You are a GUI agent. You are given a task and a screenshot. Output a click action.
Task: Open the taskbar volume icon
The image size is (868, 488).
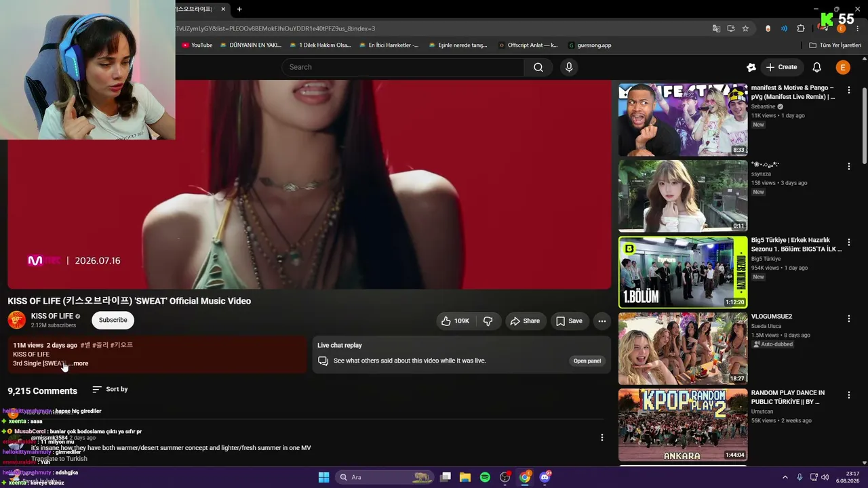pyautogui.click(x=825, y=477)
